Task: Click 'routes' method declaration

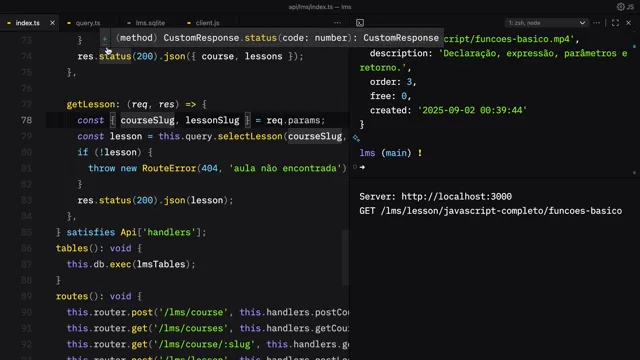Action: pos(72,296)
